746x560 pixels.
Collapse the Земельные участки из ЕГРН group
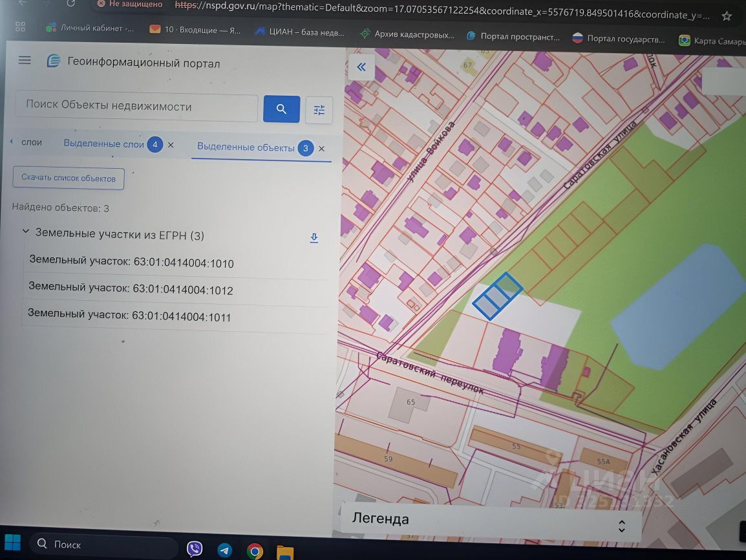[26, 232]
